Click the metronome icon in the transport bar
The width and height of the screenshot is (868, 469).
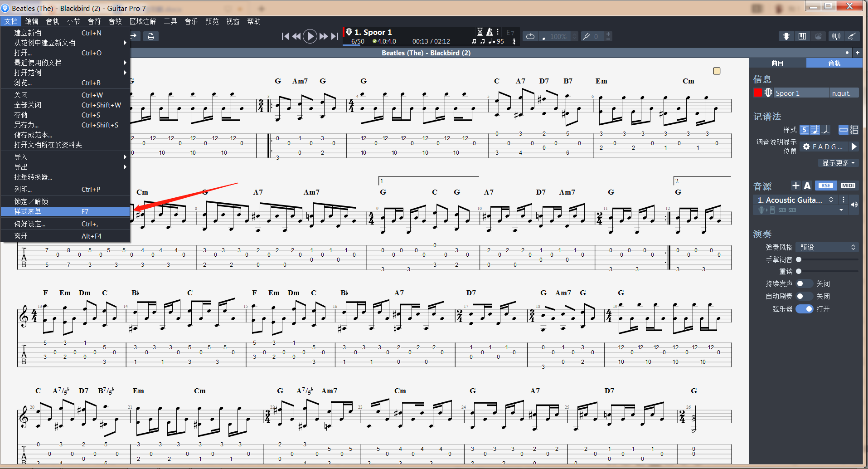tap(489, 32)
